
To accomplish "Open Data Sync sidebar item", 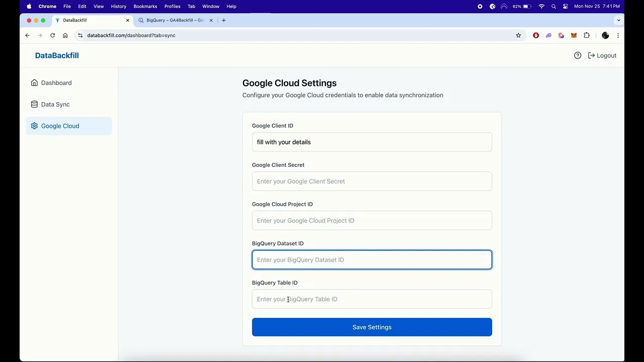I will (55, 105).
